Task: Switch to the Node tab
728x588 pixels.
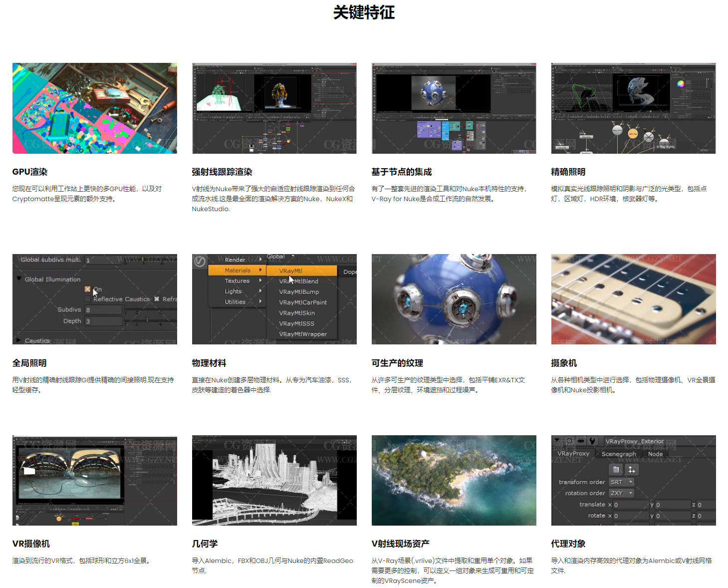Action: [x=655, y=454]
